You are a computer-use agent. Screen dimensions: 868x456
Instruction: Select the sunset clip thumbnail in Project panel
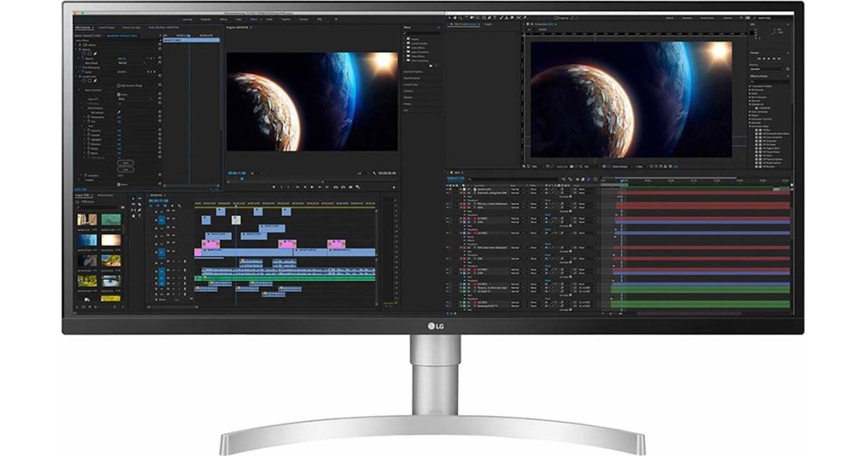110,240
